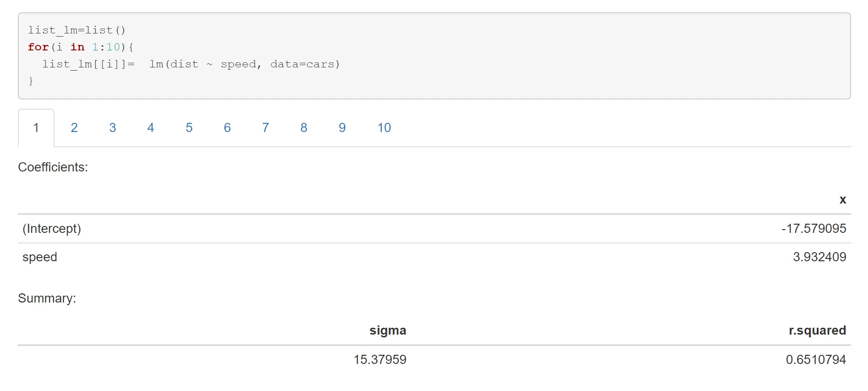Viewport: 868px width, 391px height.
Task: Click the sigma value 15.37959
Action: click(x=380, y=360)
